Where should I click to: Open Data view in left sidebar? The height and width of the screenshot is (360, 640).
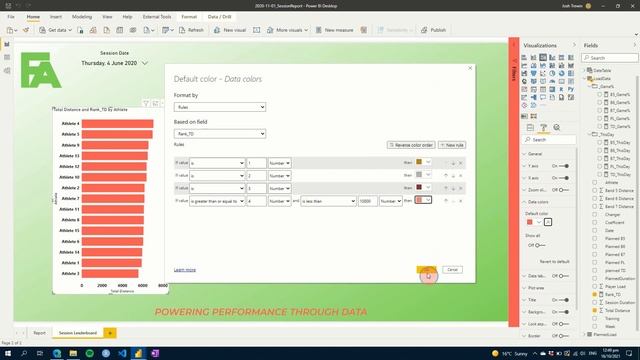click(7, 57)
